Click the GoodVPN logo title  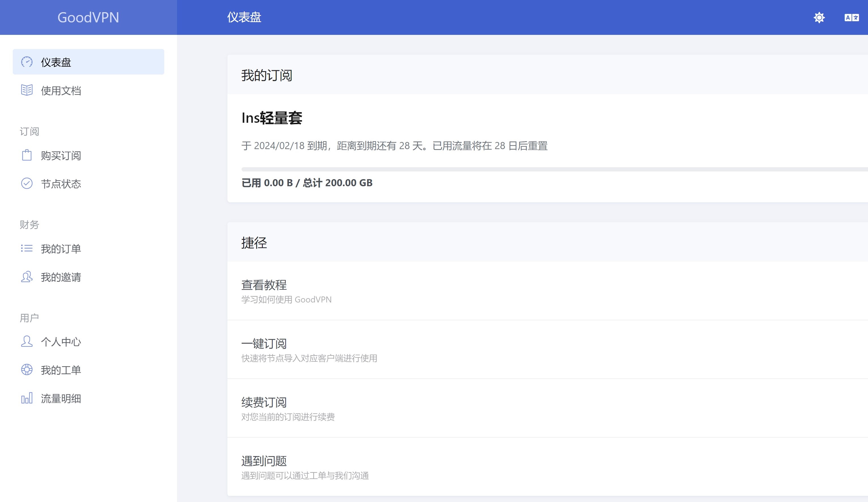(x=88, y=17)
